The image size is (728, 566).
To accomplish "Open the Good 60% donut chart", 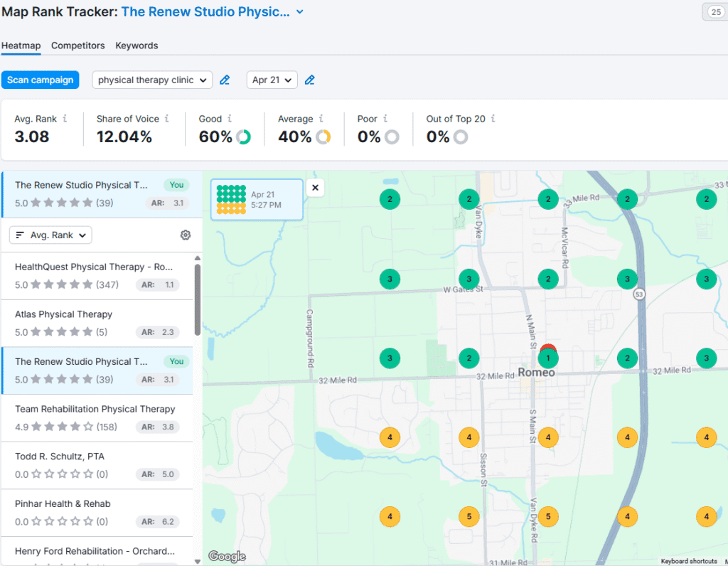I will click(243, 137).
